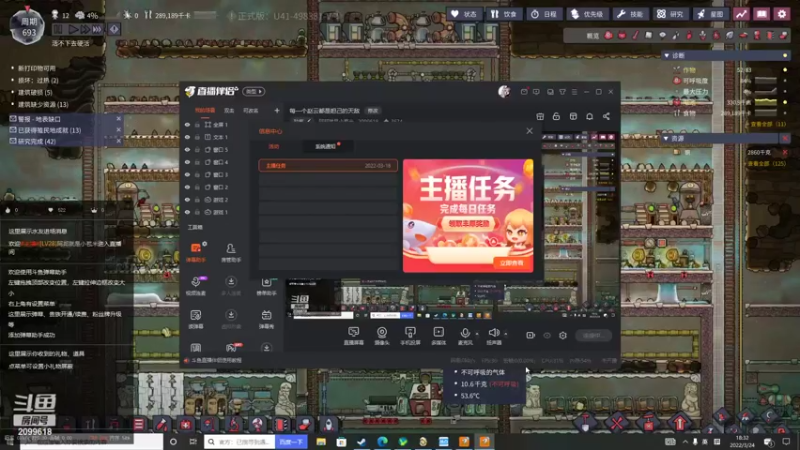Open the 饮食 consumables menu
This screenshot has height=450, width=800.
point(503,14)
